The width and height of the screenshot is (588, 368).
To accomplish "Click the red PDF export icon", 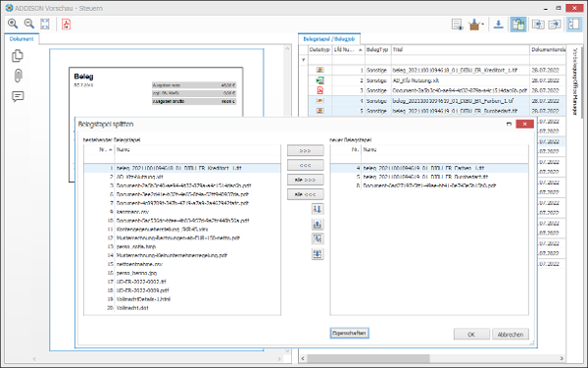I will 67,24.
